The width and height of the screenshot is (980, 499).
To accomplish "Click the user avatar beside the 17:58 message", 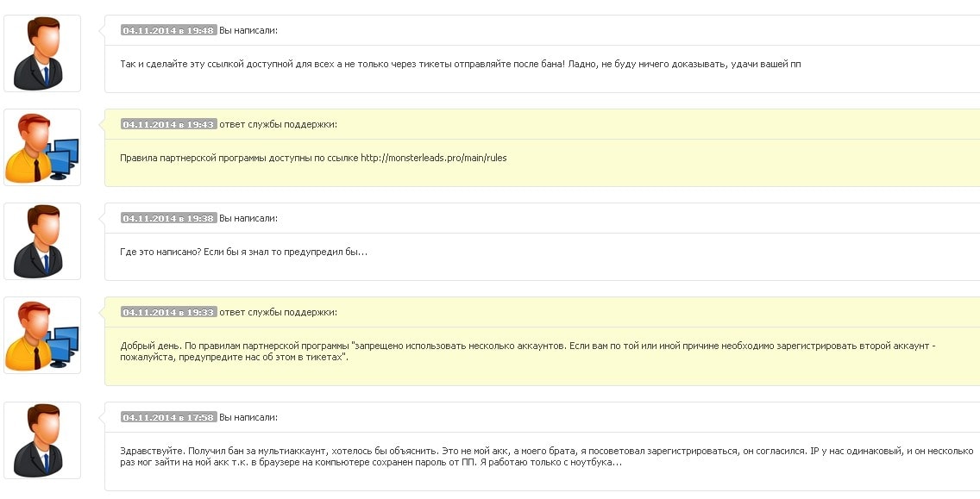I will point(42,440).
